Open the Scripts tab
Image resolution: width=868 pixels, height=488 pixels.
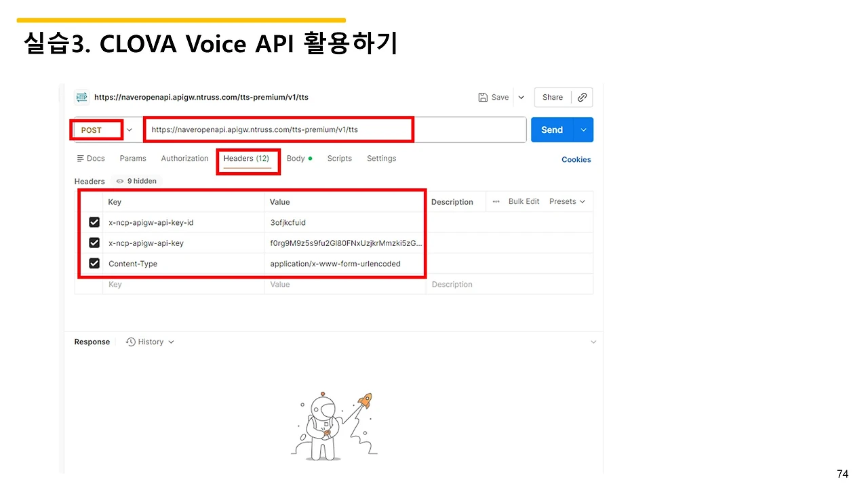coord(339,159)
